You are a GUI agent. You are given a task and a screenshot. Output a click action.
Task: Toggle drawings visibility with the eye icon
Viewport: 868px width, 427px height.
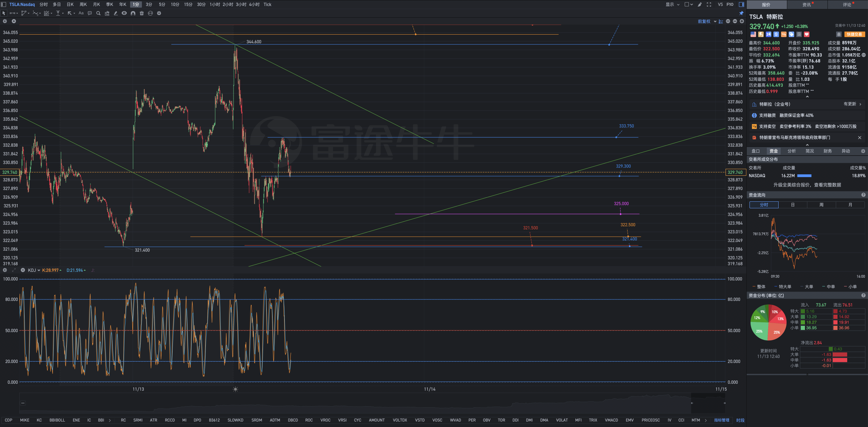(124, 13)
